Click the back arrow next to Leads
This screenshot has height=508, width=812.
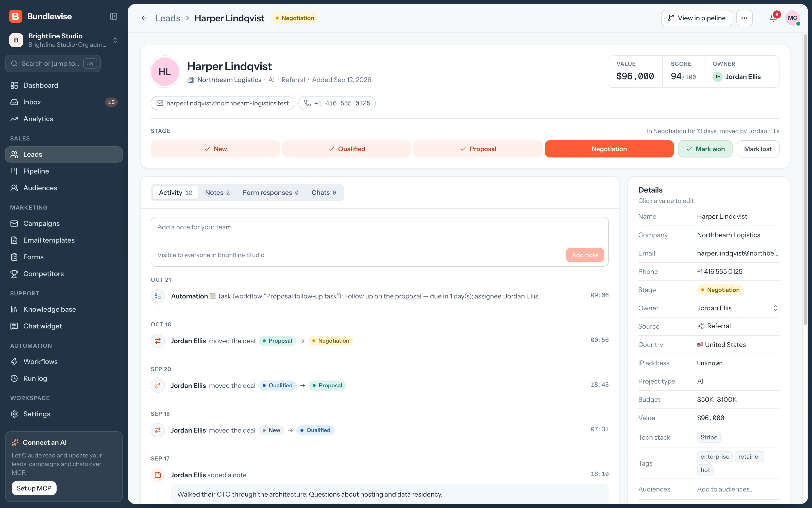point(144,18)
